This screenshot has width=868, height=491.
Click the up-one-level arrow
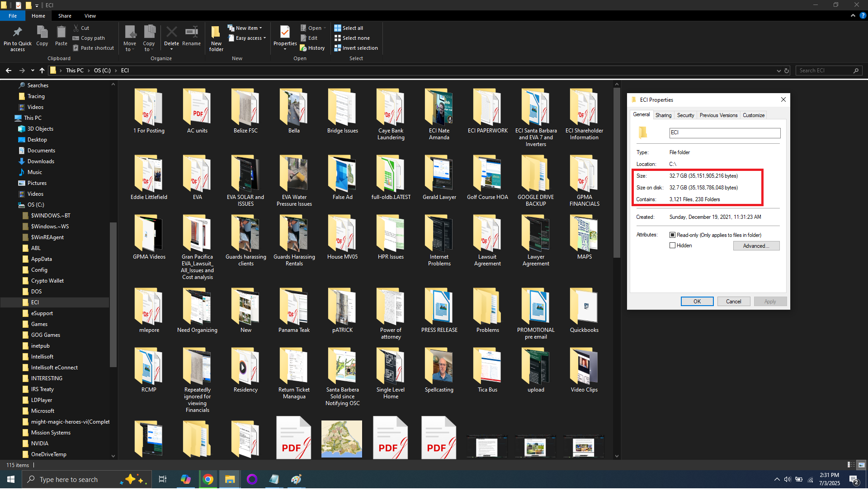tap(42, 71)
